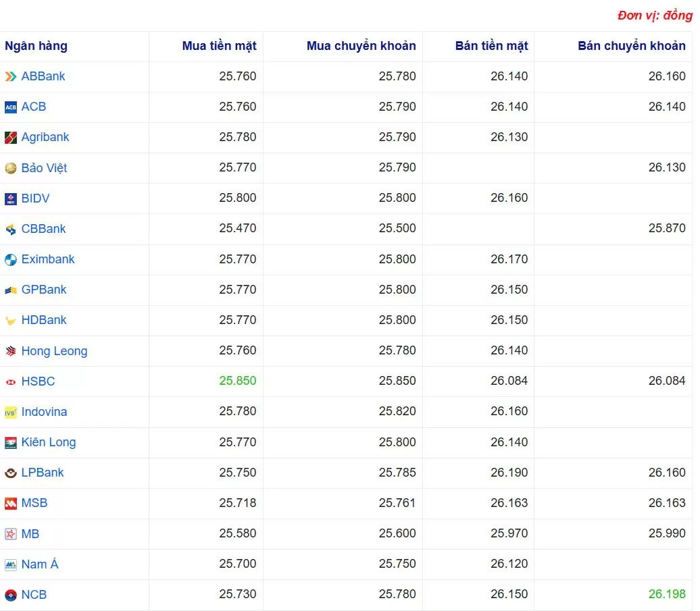The height and width of the screenshot is (611, 700).
Task: Open the BIDV link
Action: point(36,198)
